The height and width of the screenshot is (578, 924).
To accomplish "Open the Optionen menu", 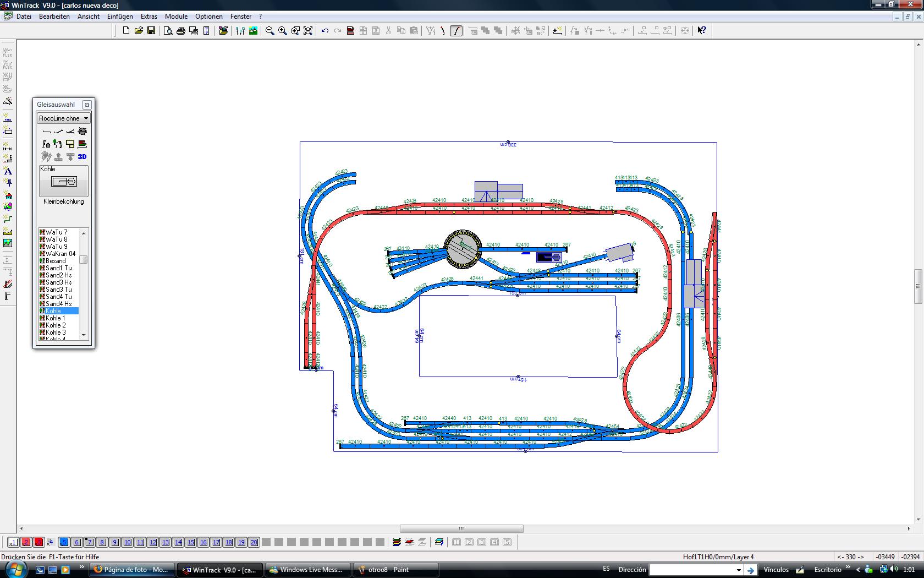I will pos(209,17).
